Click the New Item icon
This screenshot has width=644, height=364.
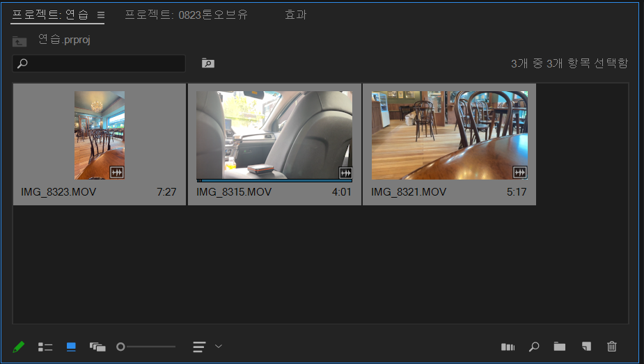tap(586, 347)
